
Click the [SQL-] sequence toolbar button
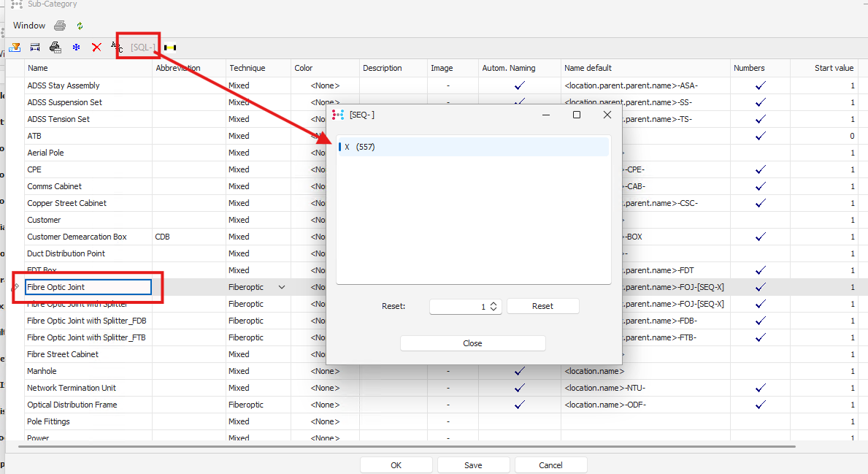click(142, 47)
